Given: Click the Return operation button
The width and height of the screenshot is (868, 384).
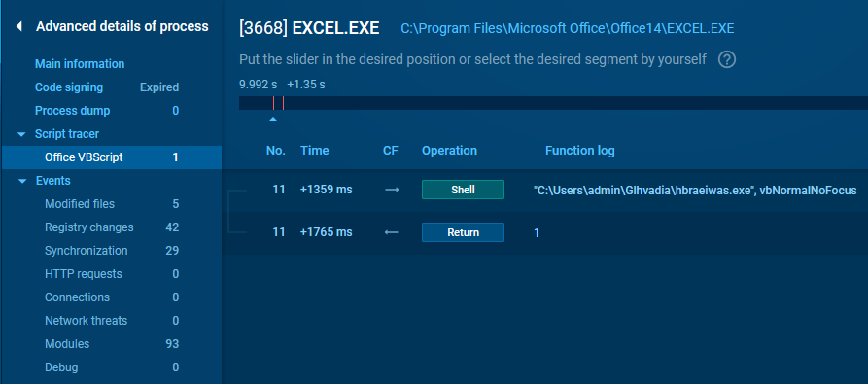Looking at the screenshot, I should [x=463, y=232].
